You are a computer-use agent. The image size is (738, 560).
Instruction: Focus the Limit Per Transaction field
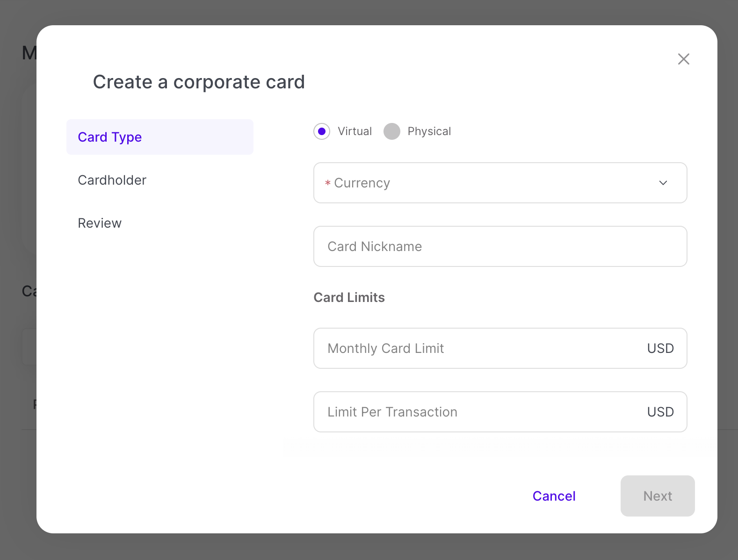(477, 412)
